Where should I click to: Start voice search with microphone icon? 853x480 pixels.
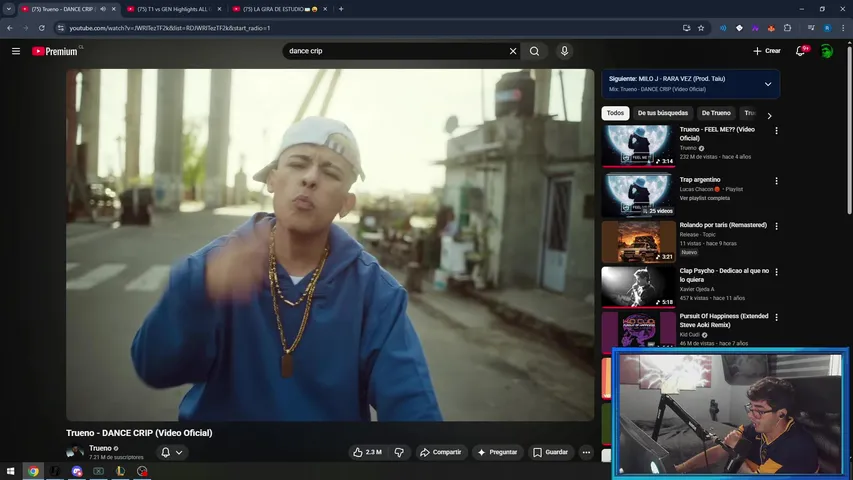[x=564, y=51]
